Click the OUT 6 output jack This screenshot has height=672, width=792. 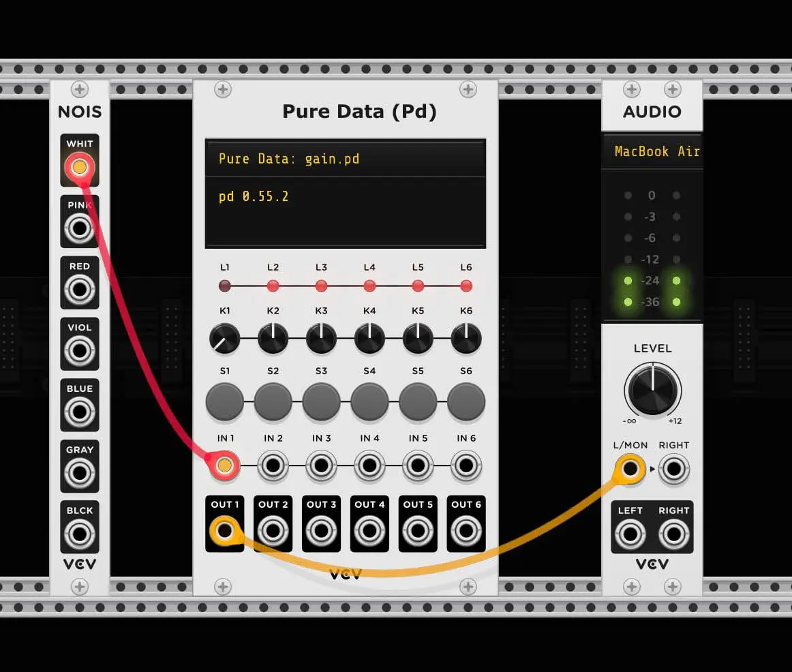(466, 531)
